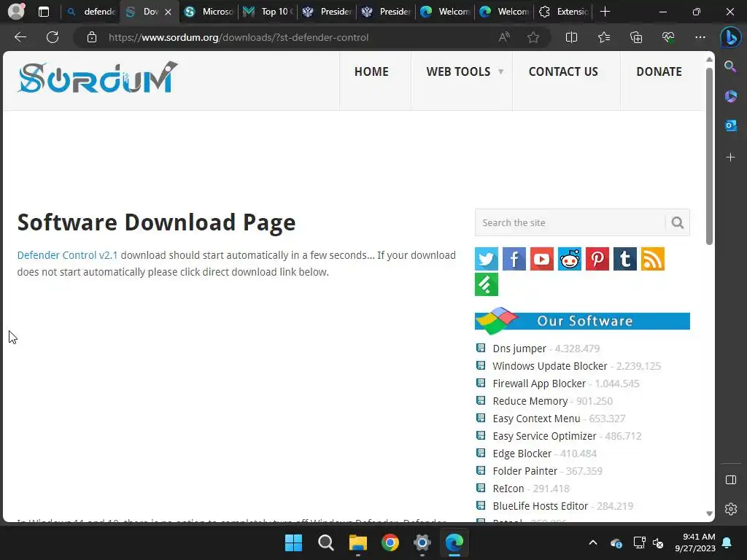This screenshot has width=747, height=560.
Task: Open the Facebook social icon
Action: pos(514,259)
